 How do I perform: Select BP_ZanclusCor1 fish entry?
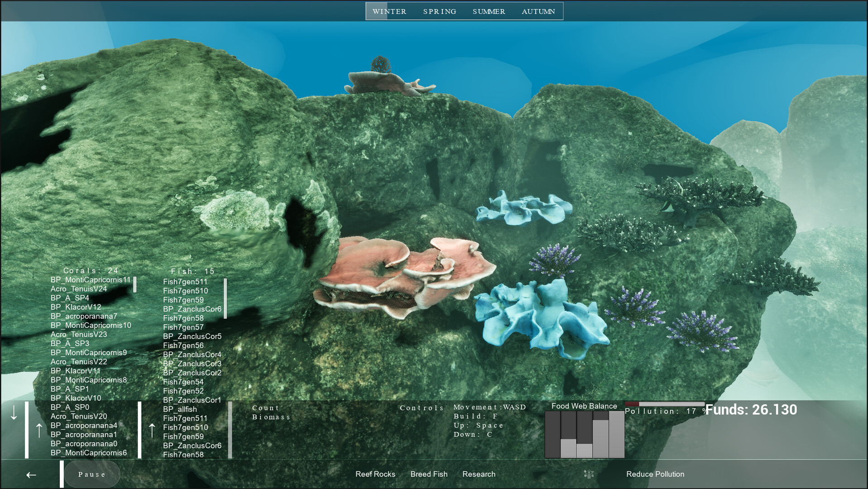click(192, 400)
